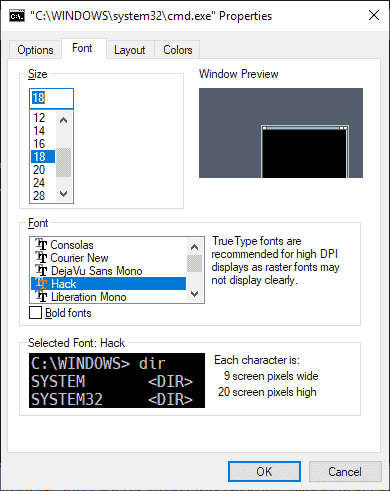
Task: Click TrueType icon beside DejaVu Sans Mono
Action: tap(41, 270)
